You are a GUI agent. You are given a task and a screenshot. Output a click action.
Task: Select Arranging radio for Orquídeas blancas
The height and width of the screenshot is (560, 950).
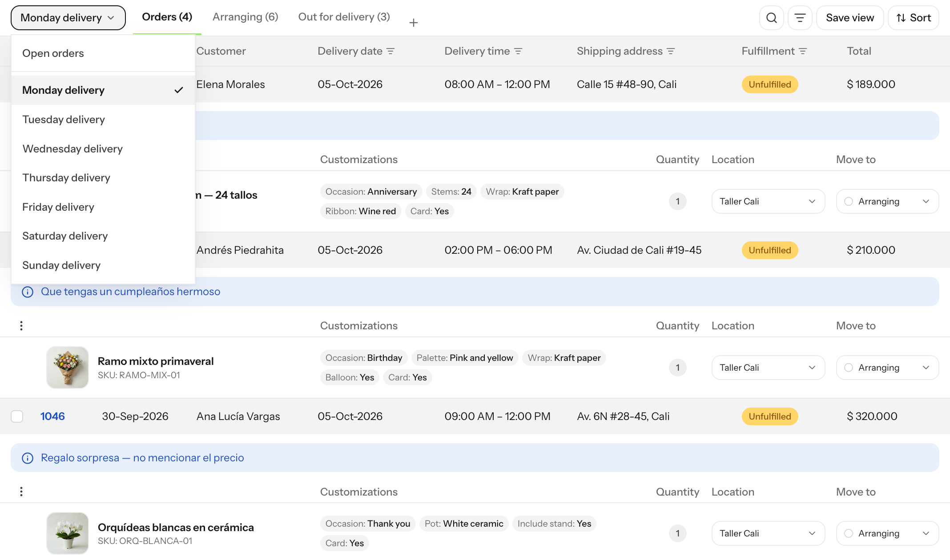pos(849,533)
